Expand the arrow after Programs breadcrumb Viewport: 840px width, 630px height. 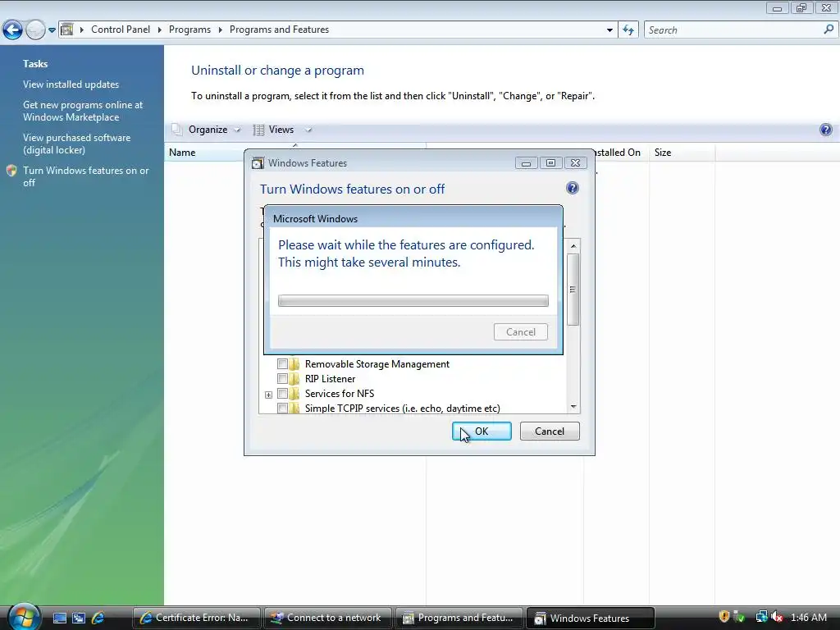pos(220,30)
